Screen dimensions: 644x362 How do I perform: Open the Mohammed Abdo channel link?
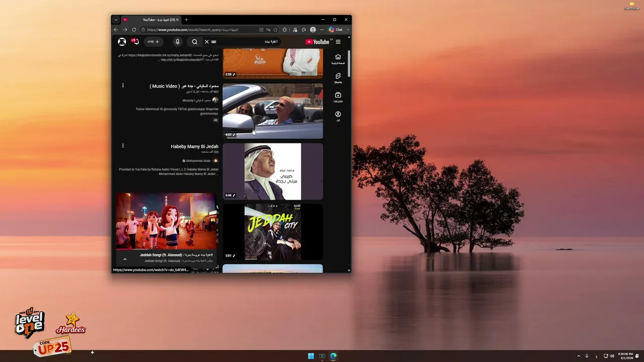coord(198,161)
